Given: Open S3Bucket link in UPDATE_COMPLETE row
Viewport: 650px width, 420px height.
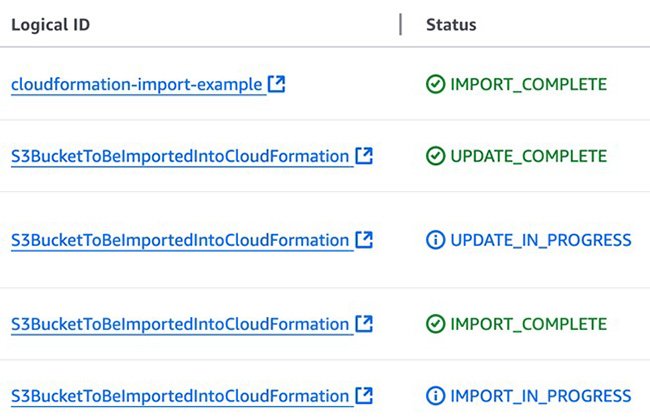Looking at the screenshot, I should click(x=181, y=156).
